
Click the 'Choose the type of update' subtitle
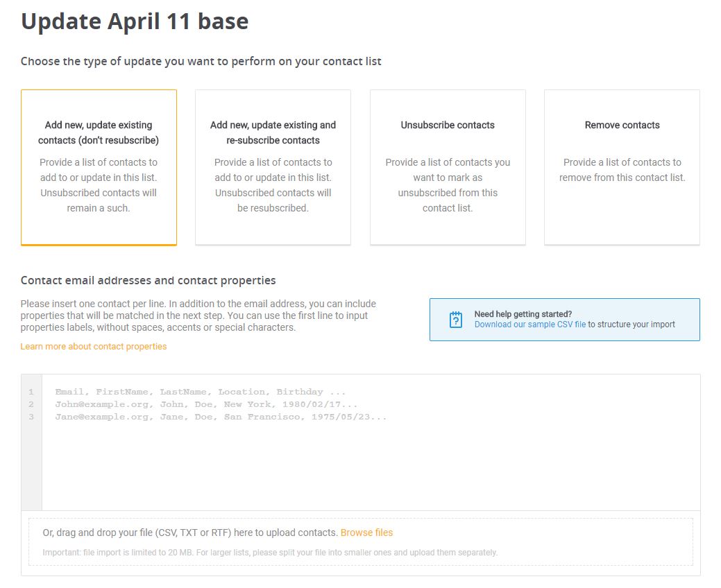[201, 61]
